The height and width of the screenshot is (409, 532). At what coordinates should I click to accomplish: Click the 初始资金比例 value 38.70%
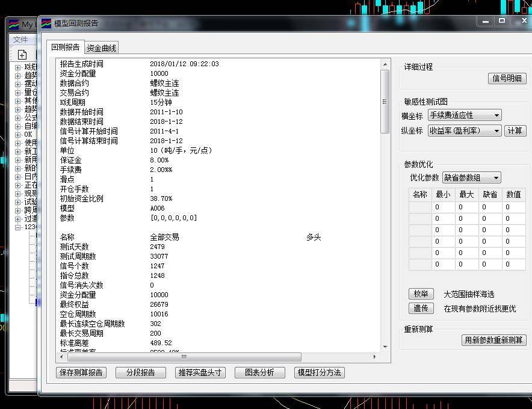pyautogui.click(x=161, y=198)
